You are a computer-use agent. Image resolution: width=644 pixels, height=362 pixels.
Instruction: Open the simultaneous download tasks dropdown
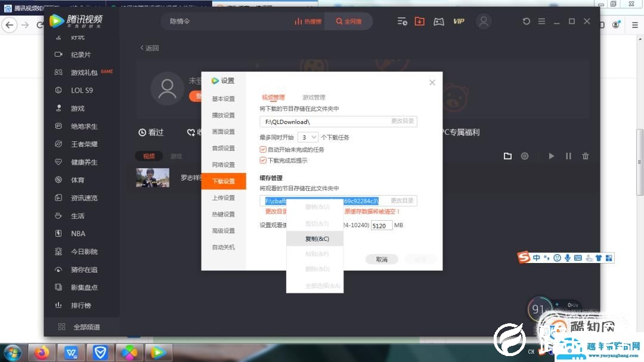[x=308, y=137]
